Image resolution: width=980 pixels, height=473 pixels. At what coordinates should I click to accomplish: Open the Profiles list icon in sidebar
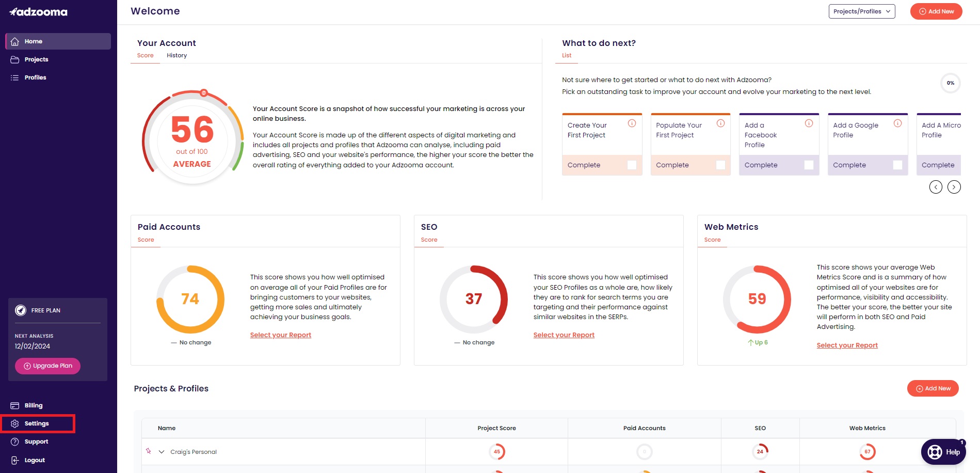(15, 77)
